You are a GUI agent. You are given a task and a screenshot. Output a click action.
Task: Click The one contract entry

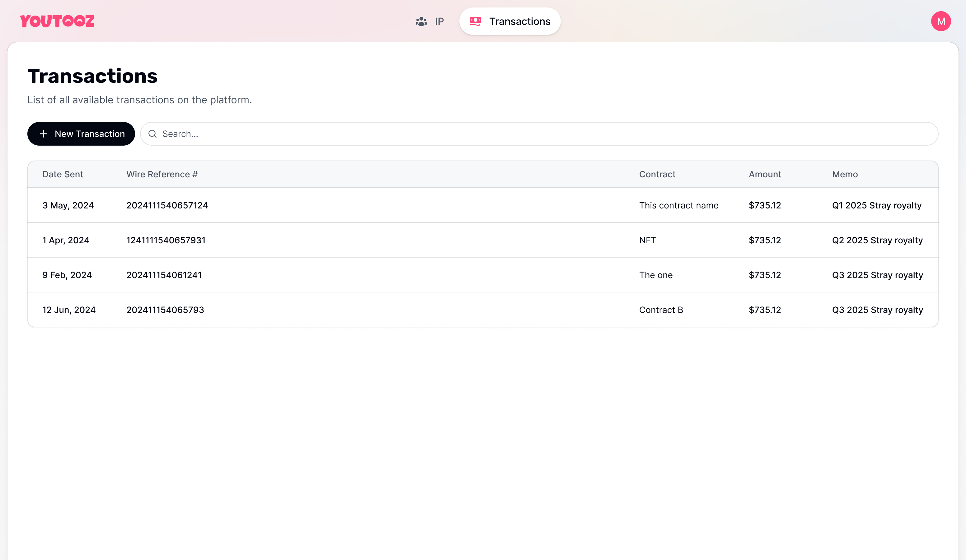coord(655,275)
